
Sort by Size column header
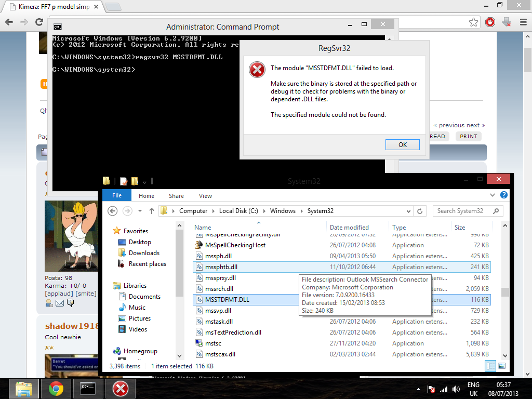[x=460, y=228]
